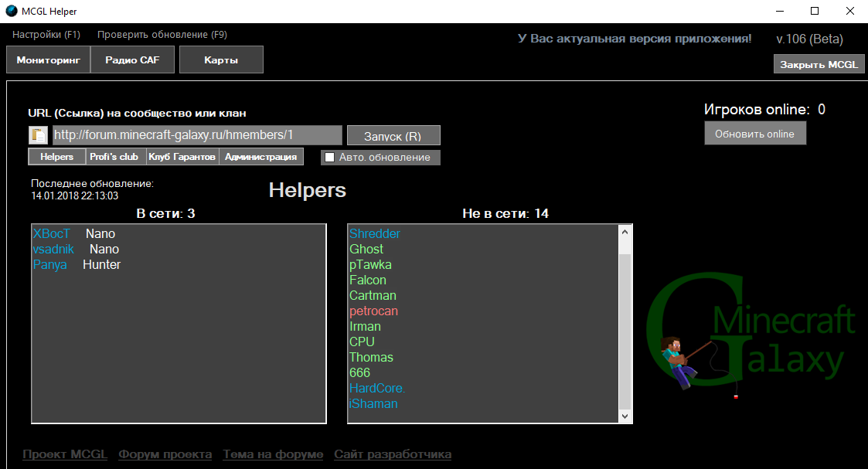This screenshot has height=469, width=868.
Task: Click the community URL input field
Action: [197, 135]
